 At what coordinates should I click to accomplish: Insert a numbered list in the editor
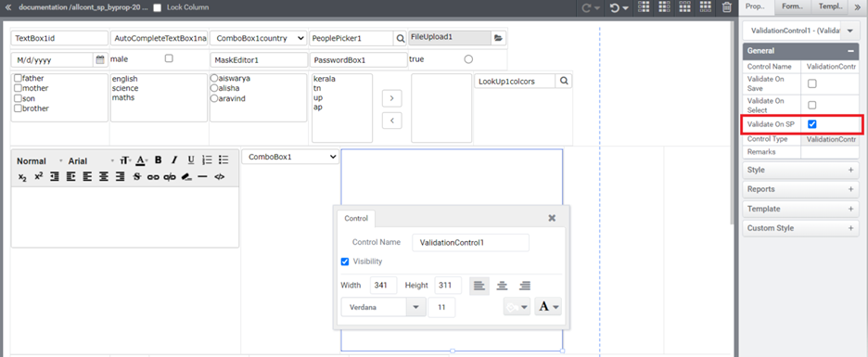point(207,160)
